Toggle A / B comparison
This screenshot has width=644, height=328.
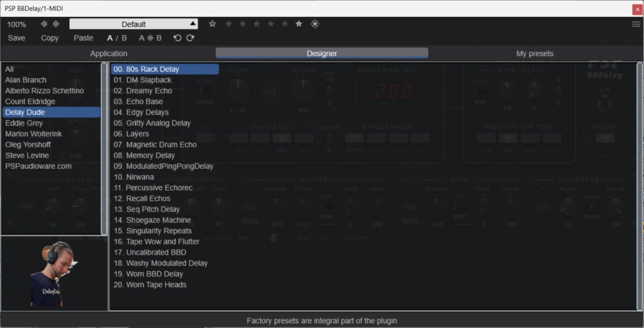[116, 38]
